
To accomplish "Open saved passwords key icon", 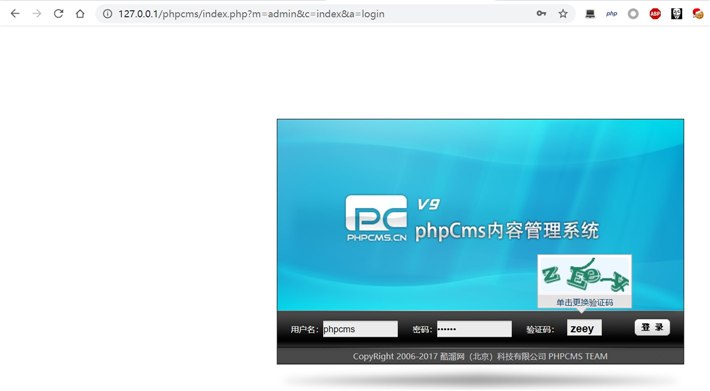I will (x=541, y=14).
